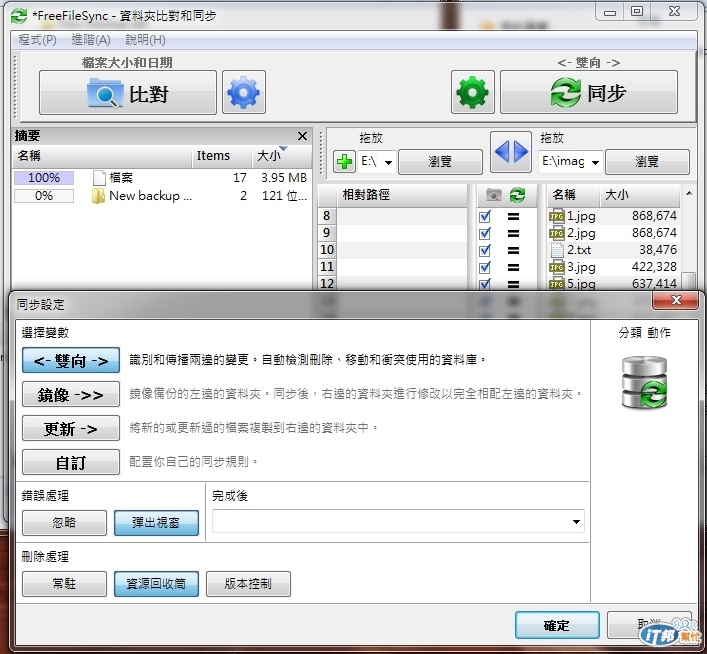The width and height of the screenshot is (707, 654).
Task: Click left 瀏覽 browse button
Action: (440, 161)
